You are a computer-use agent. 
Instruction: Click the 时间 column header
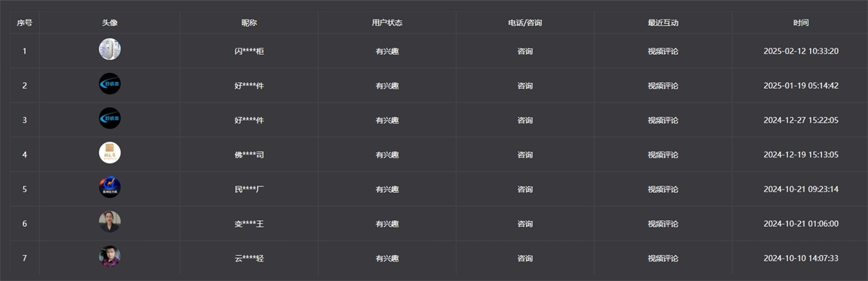pos(801,23)
